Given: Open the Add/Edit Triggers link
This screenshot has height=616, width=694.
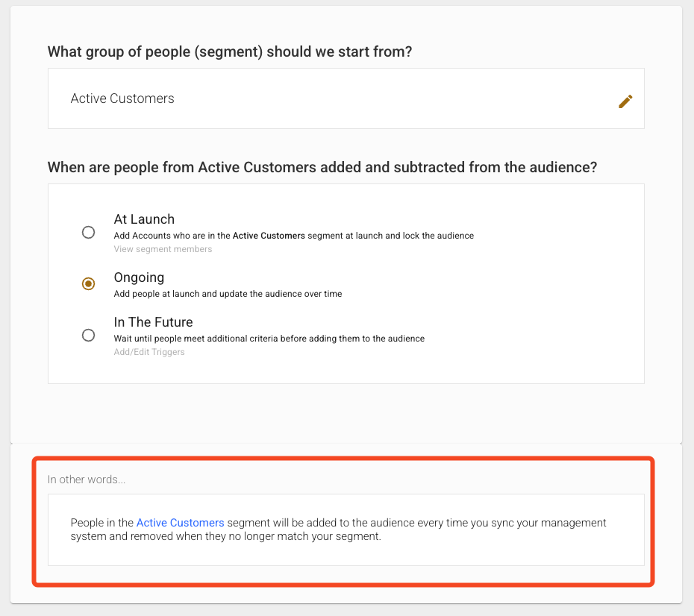Looking at the screenshot, I should click(149, 352).
